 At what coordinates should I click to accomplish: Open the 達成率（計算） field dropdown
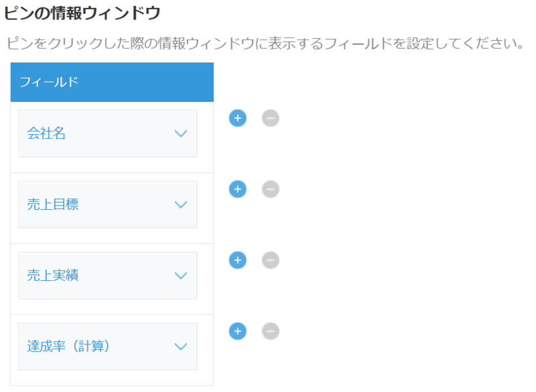click(107, 346)
